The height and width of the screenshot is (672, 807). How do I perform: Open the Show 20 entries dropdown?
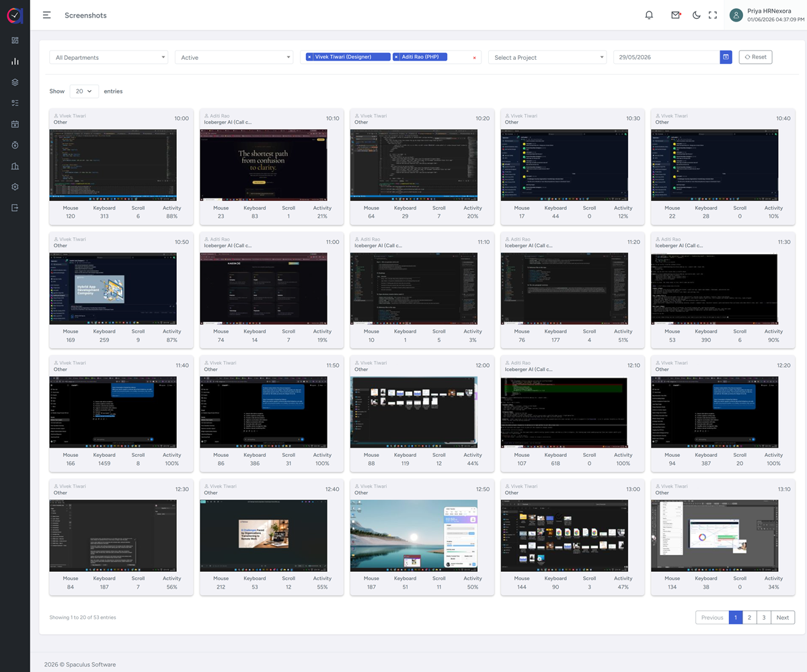click(x=84, y=91)
